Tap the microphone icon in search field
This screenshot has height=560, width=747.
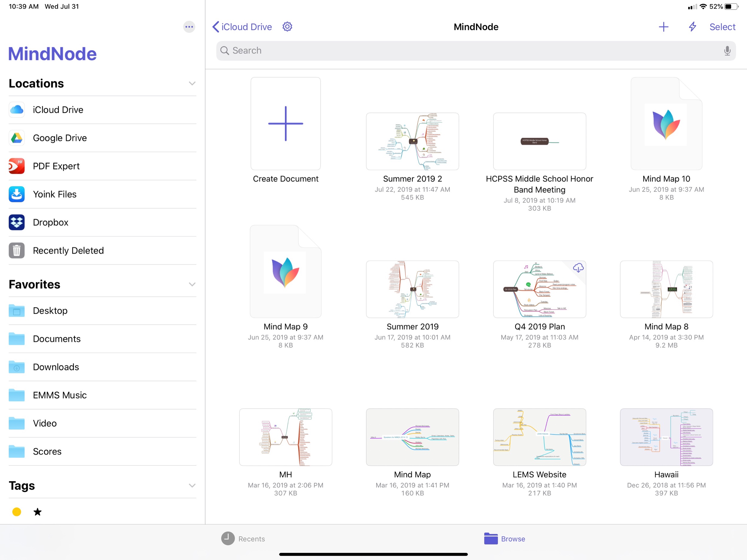tap(727, 51)
